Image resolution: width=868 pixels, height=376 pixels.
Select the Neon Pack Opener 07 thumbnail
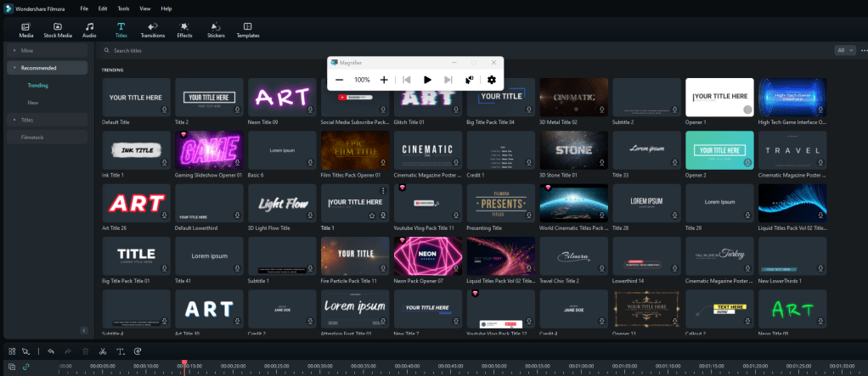pyautogui.click(x=428, y=256)
